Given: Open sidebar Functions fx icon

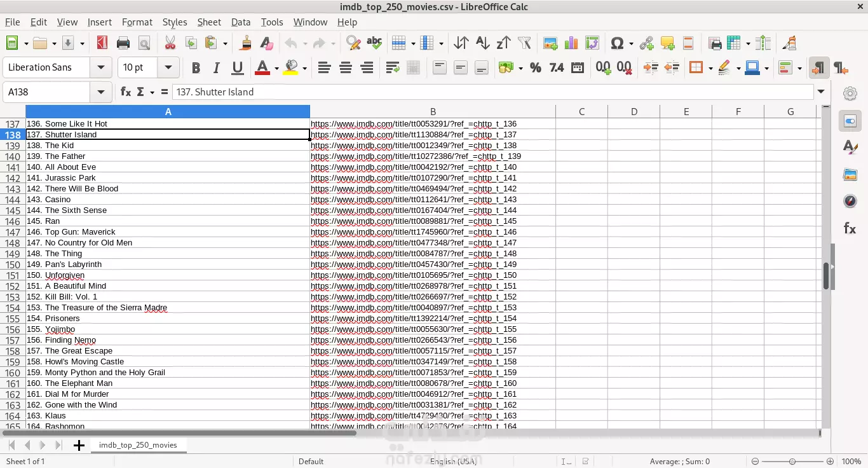Looking at the screenshot, I should [850, 228].
